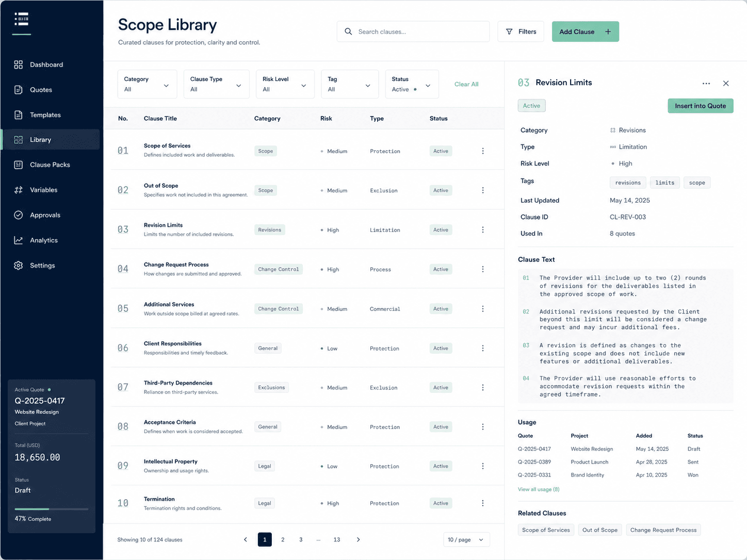Click the Quotes document icon

pyautogui.click(x=19, y=90)
